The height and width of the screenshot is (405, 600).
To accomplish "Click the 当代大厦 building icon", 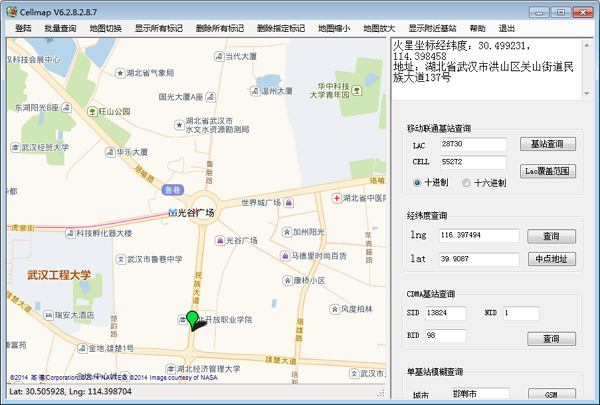I will pyautogui.click(x=219, y=56).
